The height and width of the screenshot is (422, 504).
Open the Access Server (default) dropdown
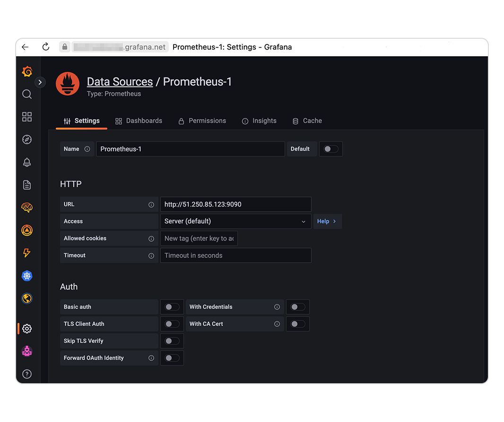[x=235, y=221]
